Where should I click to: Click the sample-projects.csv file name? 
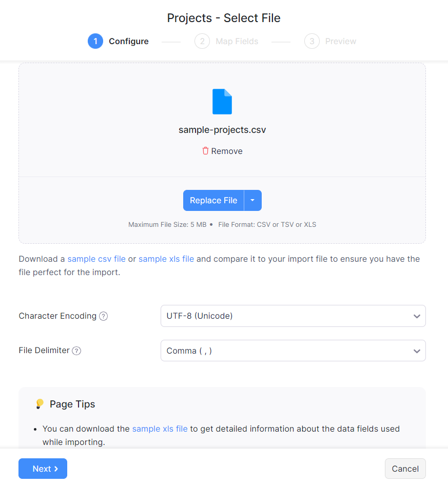pyautogui.click(x=222, y=130)
